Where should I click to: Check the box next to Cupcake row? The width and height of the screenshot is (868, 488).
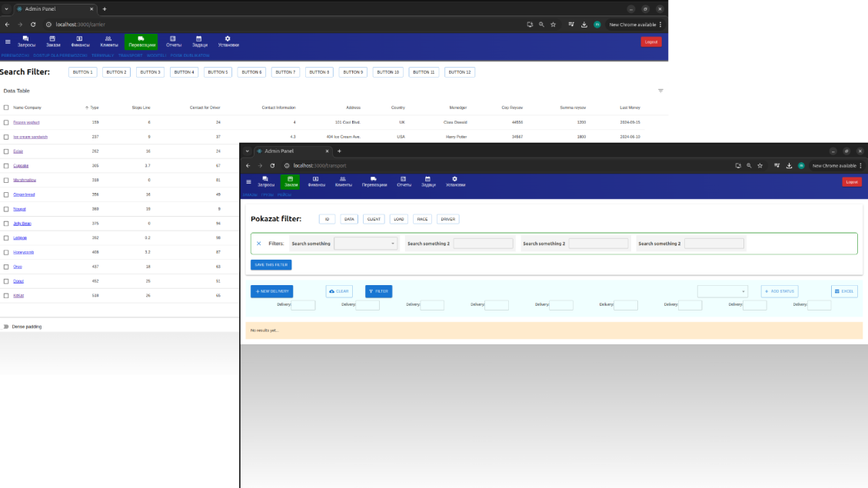(6, 165)
